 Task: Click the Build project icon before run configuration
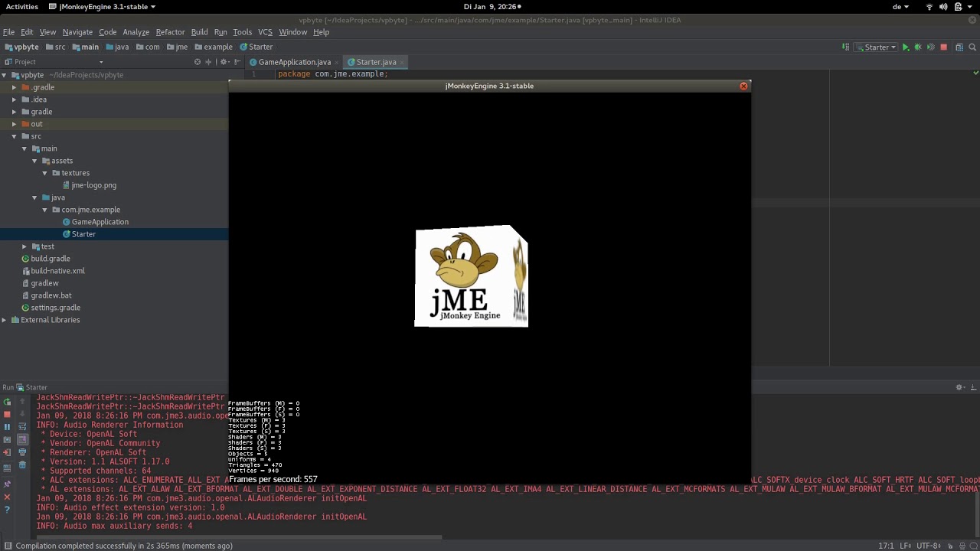845,47
